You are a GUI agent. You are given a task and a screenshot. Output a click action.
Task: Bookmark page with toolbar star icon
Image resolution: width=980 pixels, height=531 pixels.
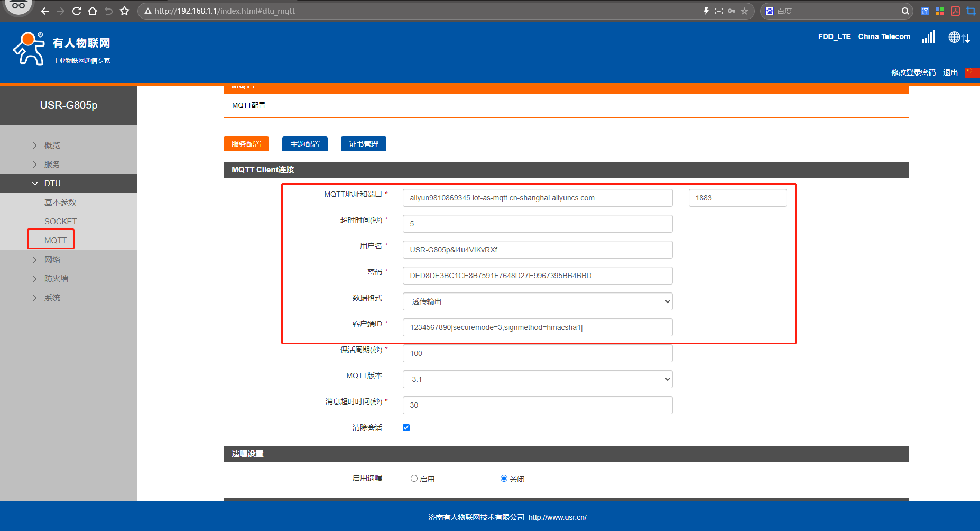pyautogui.click(x=124, y=11)
